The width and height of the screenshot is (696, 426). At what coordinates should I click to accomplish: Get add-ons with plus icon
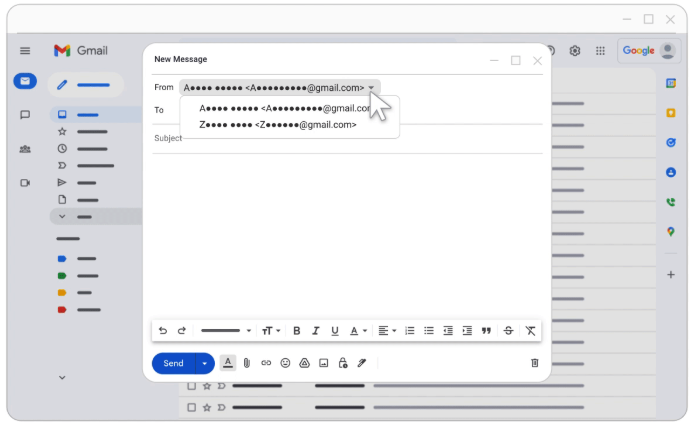[671, 275]
